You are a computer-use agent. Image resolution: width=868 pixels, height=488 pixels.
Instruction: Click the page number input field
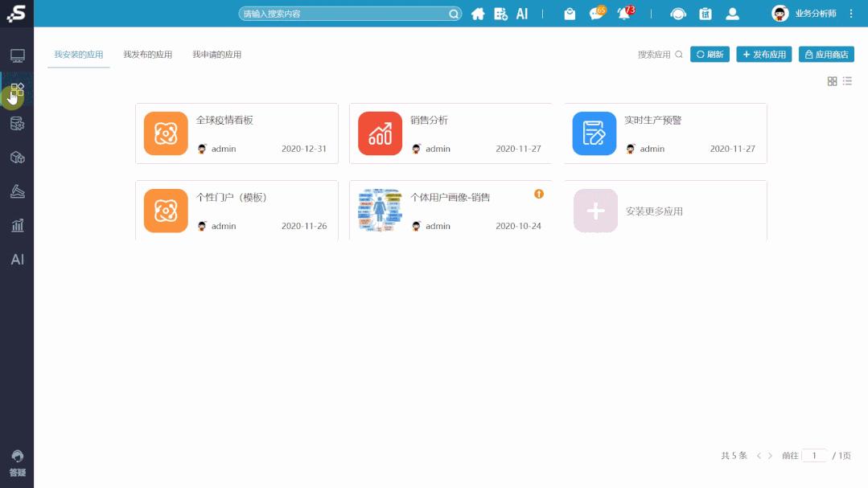pyautogui.click(x=815, y=455)
